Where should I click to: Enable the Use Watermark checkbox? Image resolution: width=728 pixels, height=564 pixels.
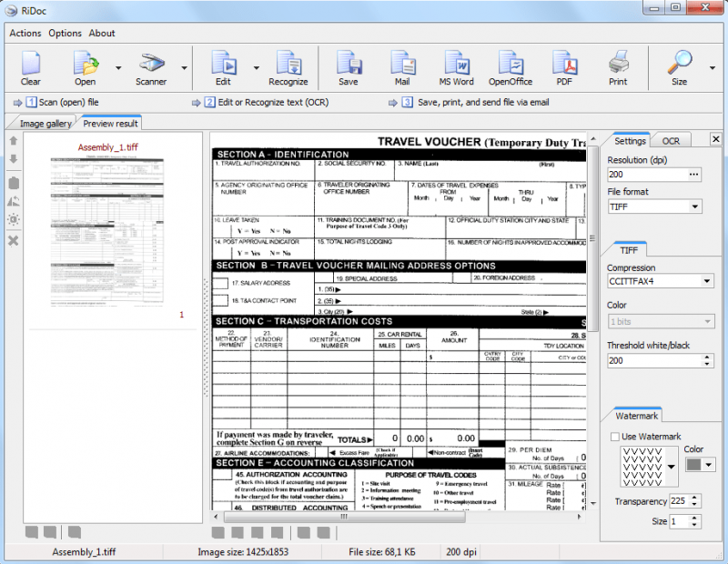(x=615, y=437)
